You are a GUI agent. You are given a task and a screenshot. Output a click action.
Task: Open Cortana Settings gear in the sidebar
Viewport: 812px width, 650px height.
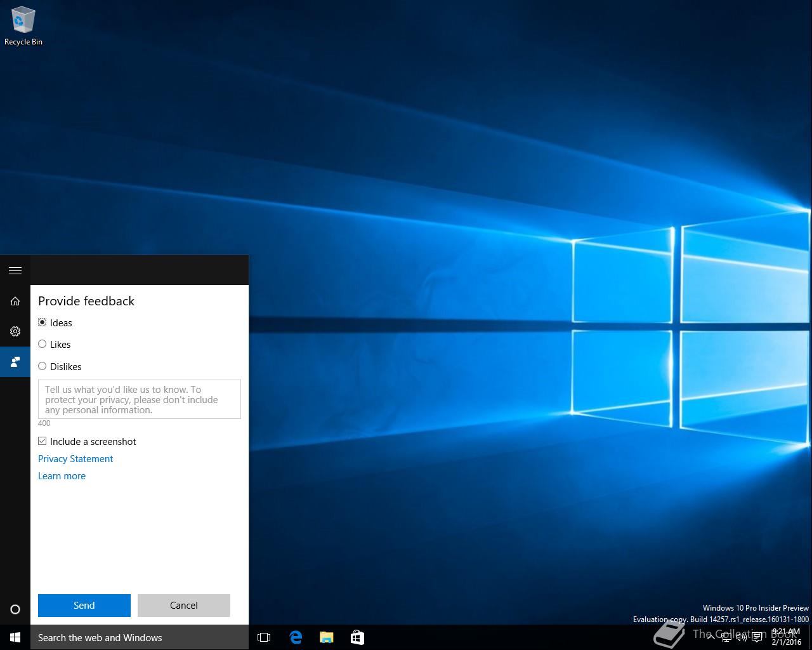pos(15,331)
